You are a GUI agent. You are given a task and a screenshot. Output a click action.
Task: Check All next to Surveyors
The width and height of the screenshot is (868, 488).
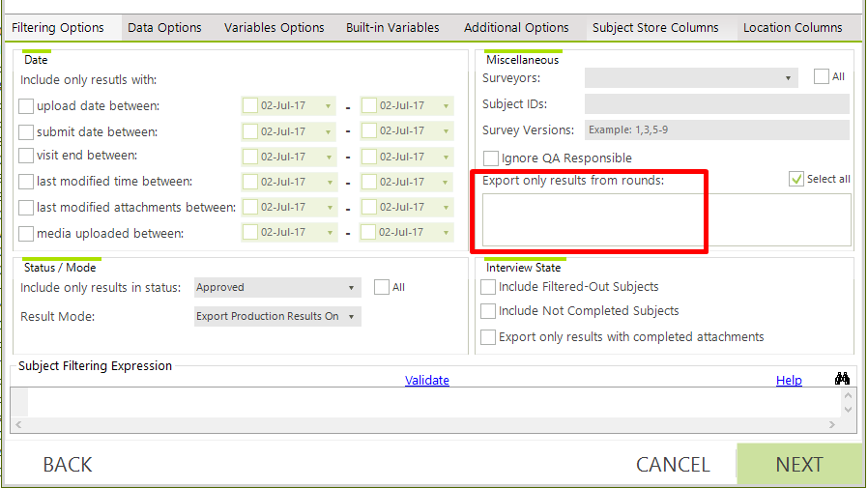[x=822, y=76]
